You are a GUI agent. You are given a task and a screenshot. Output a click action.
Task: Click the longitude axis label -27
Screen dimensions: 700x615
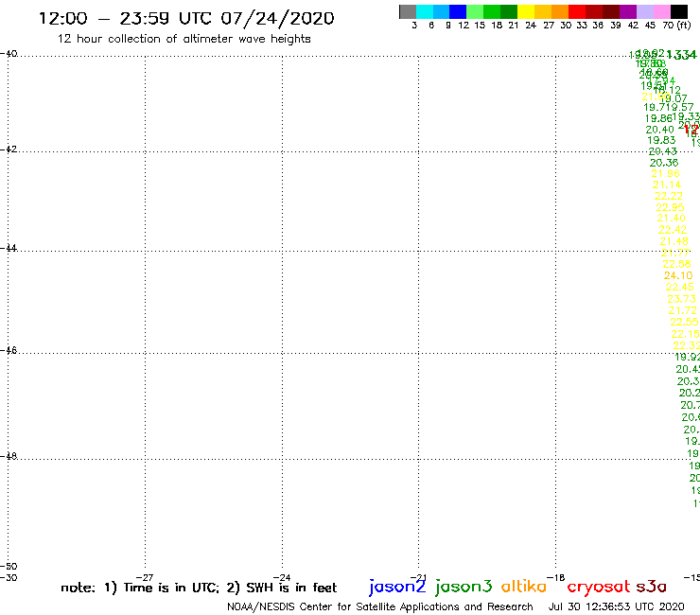145,577
